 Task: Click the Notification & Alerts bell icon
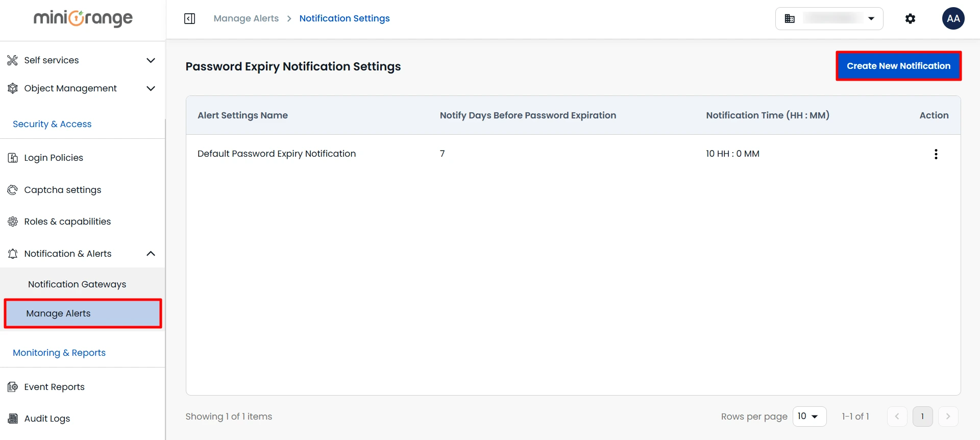pos(13,254)
